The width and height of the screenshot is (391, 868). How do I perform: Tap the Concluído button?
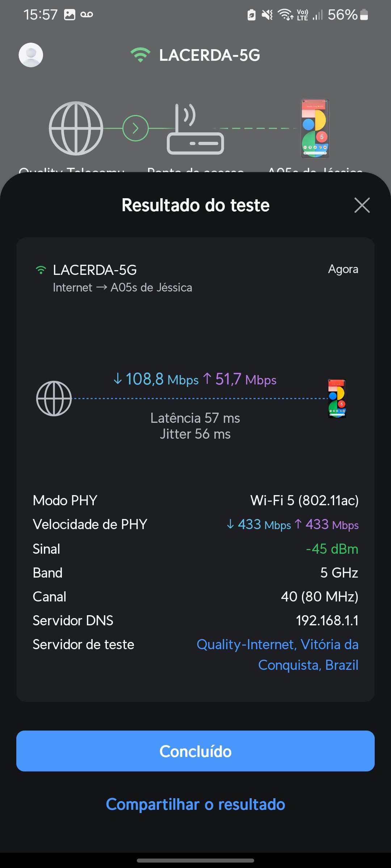pyautogui.click(x=195, y=751)
